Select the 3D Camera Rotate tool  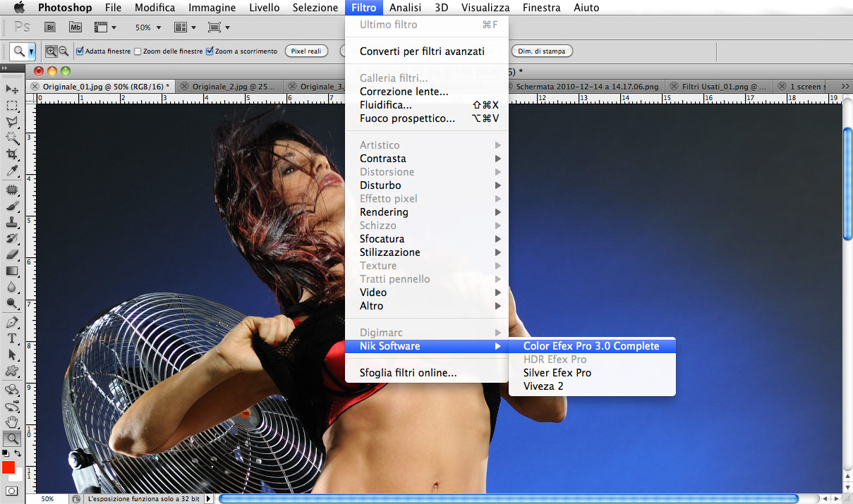pos(12,406)
